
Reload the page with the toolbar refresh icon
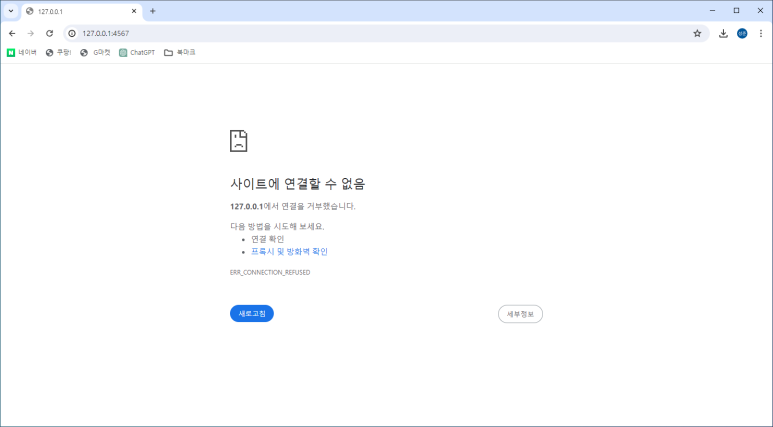pyautogui.click(x=49, y=34)
